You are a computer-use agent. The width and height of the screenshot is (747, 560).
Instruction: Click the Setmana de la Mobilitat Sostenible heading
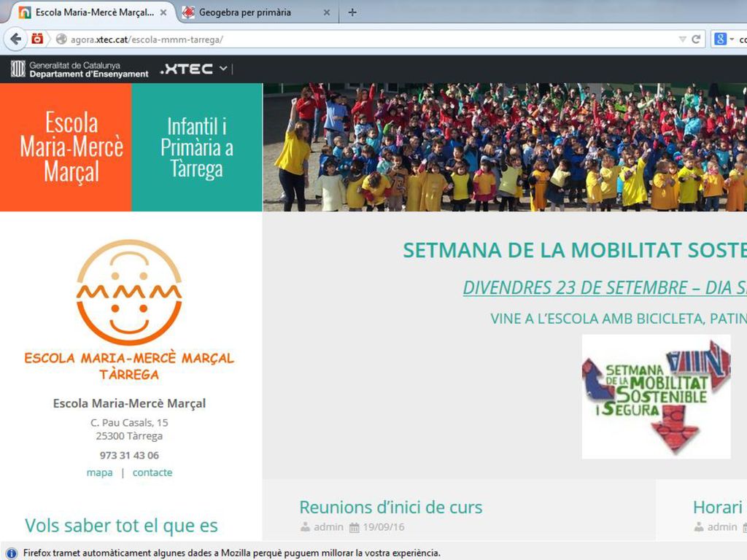pyautogui.click(x=575, y=251)
